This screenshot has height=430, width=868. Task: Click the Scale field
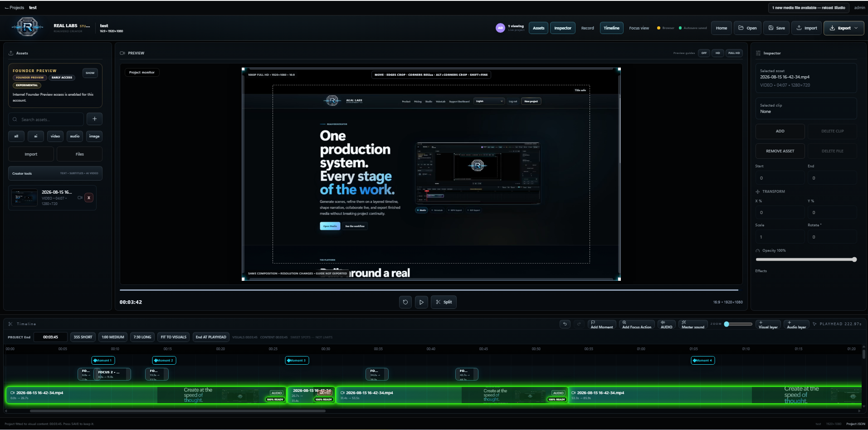point(780,237)
